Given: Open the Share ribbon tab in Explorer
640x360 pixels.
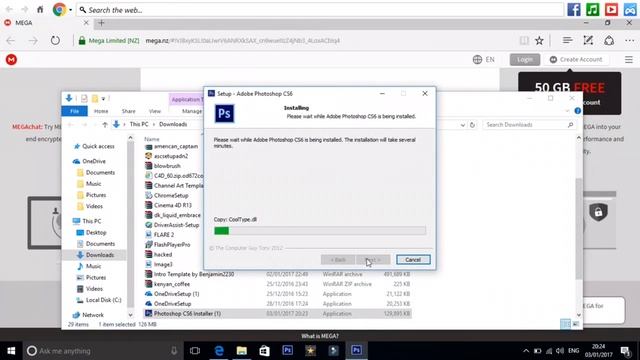Looking at the screenshot, I should pos(129,111).
